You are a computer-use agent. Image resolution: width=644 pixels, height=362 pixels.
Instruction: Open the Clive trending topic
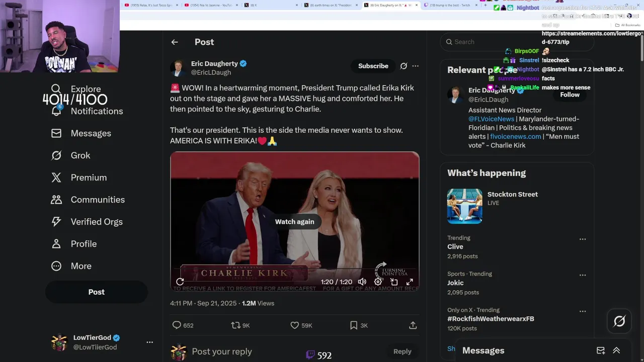[455, 246]
